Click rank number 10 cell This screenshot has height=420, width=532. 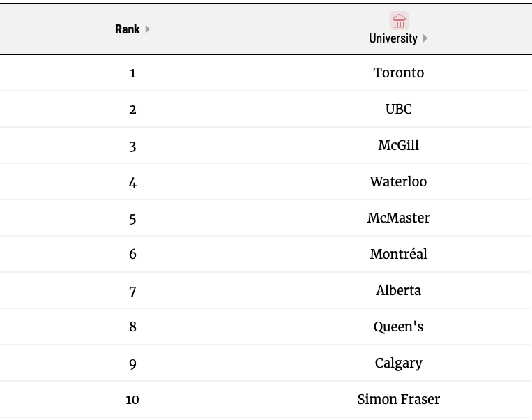click(132, 400)
